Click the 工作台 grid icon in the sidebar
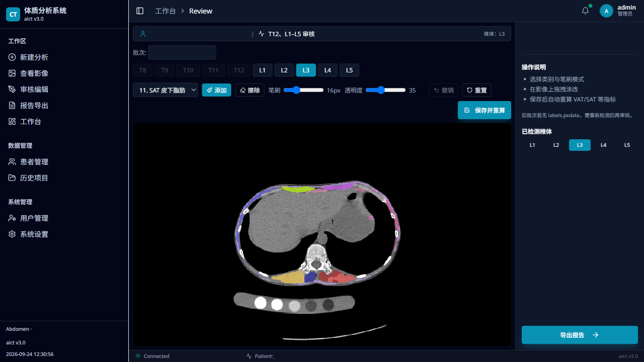The height and width of the screenshot is (362, 644). tap(12, 122)
